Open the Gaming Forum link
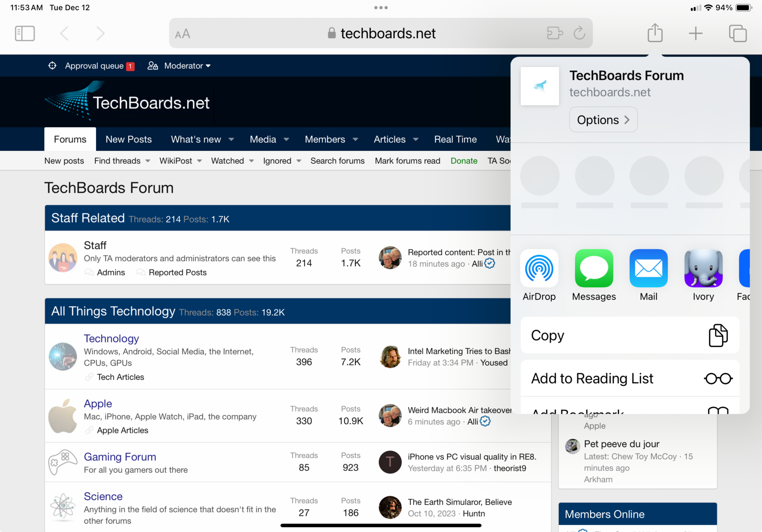762x532 pixels. (120, 457)
